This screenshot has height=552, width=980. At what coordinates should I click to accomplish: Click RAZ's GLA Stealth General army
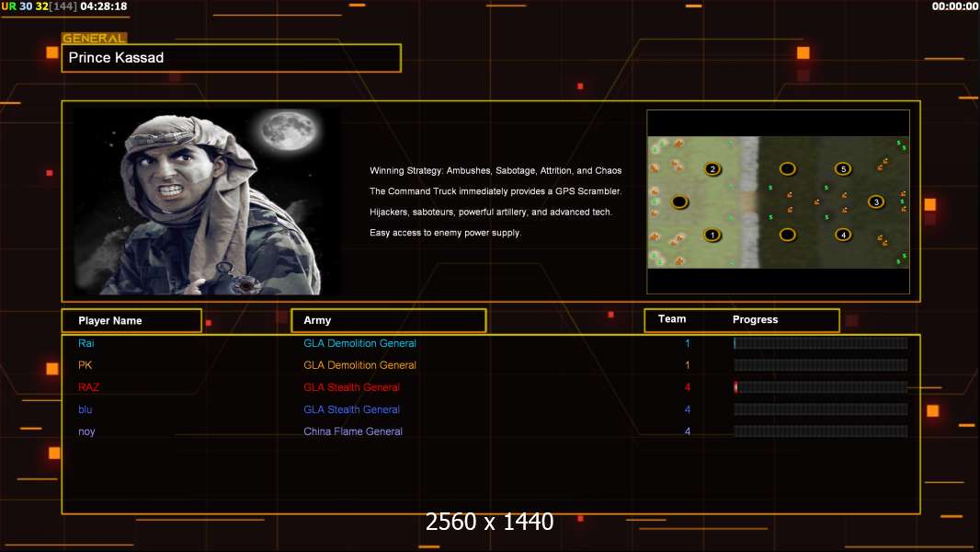[x=352, y=387]
